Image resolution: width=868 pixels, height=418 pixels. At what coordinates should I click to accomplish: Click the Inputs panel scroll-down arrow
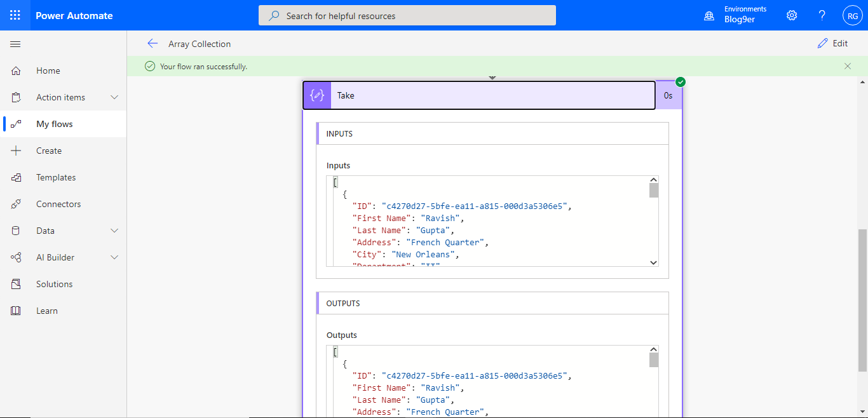pos(653,262)
